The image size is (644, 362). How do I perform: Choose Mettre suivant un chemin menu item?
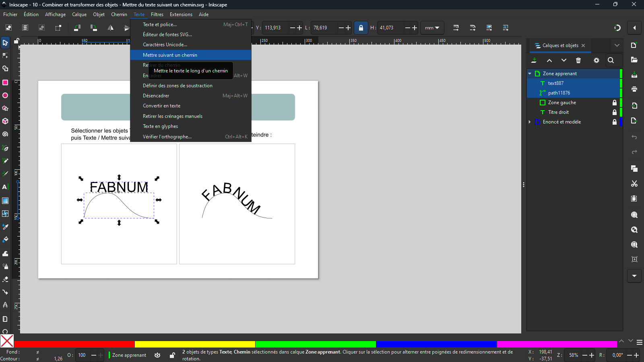click(191, 55)
